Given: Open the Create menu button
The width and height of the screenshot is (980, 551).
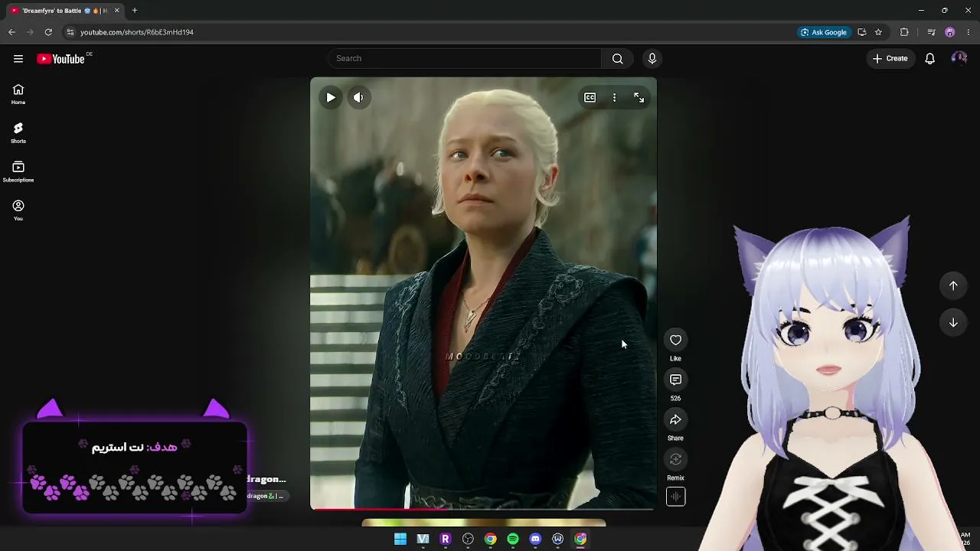Looking at the screenshot, I should 890,59.
